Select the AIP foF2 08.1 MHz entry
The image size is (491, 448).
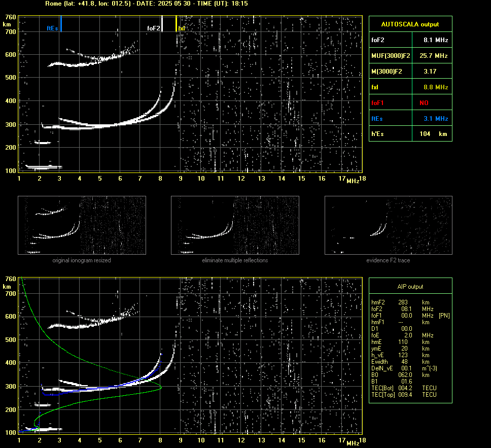pyautogui.click(x=402, y=309)
